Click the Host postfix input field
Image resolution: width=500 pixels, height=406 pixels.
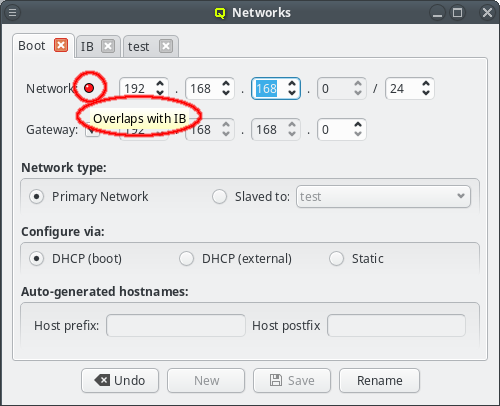tap(396, 325)
